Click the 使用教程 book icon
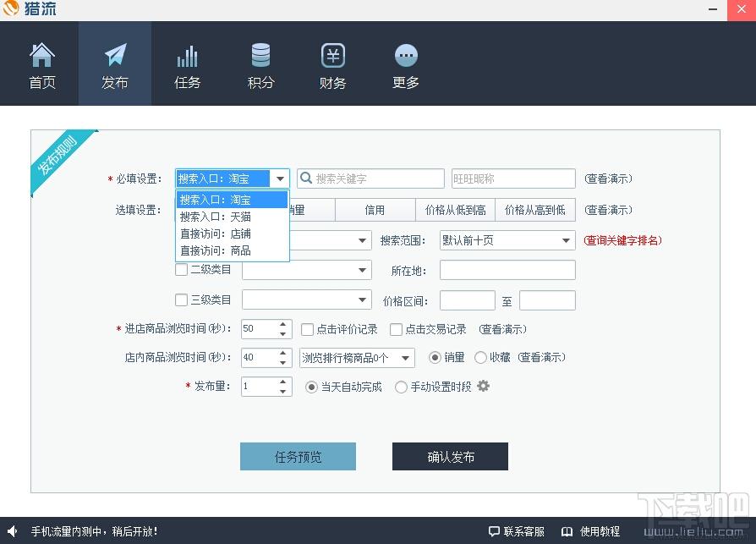Image resolution: width=756 pixels, height=544 pixels. coord(567,531)
